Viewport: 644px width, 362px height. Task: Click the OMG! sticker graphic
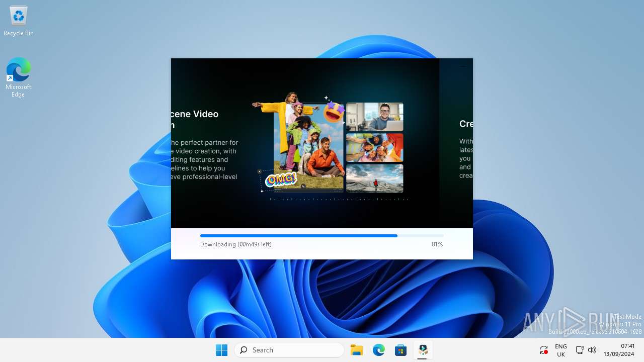[x=281, y=179]
